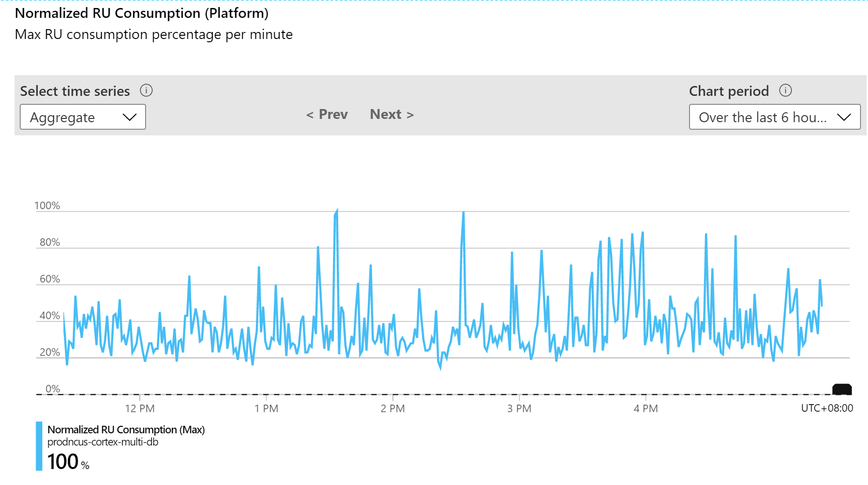Click the 100% y-axis label

pos(47,206)
